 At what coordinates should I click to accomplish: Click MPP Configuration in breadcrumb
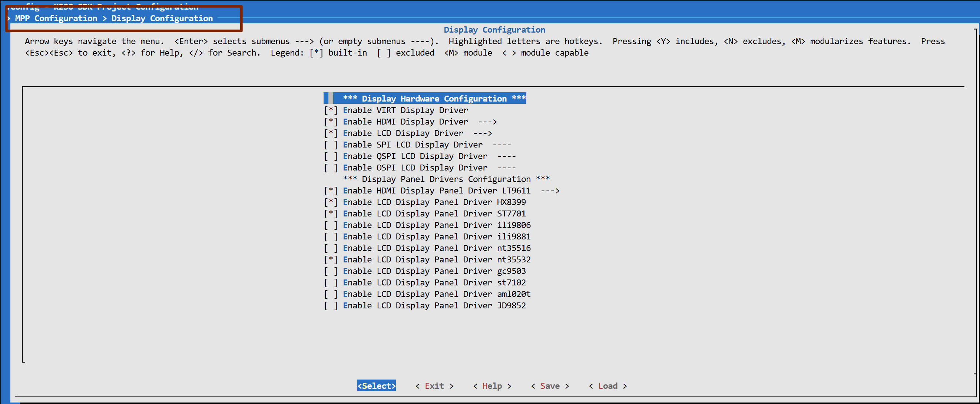pos(56,18)
